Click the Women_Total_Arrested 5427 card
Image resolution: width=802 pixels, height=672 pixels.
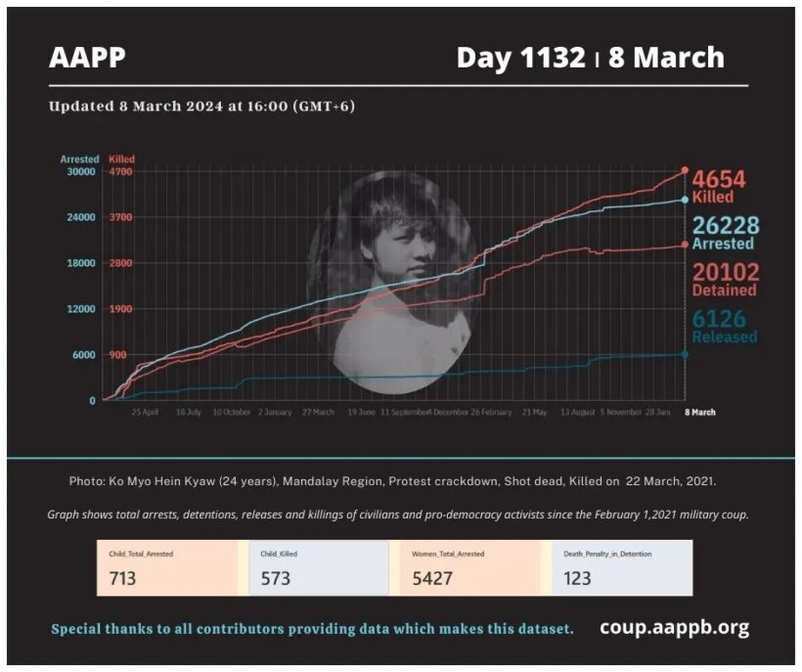pyautogui.click(x=470, y=568)
